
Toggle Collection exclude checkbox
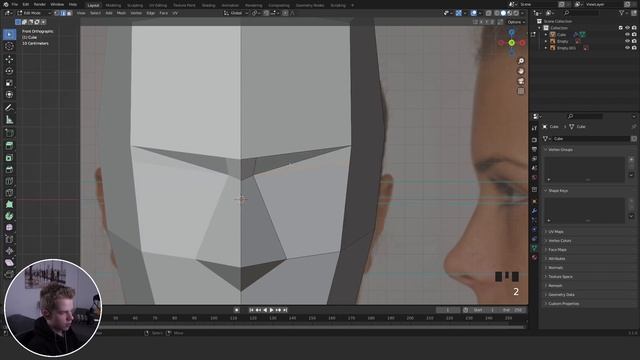pyautogui.click(x=621, y=28)
